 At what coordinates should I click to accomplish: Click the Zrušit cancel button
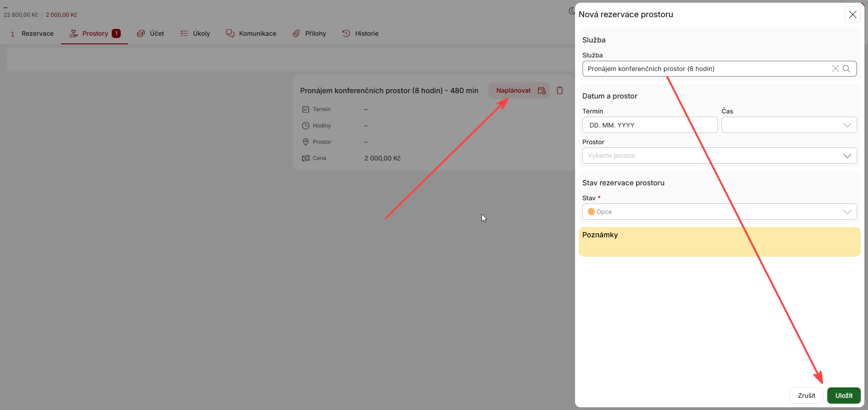[807, 396]
